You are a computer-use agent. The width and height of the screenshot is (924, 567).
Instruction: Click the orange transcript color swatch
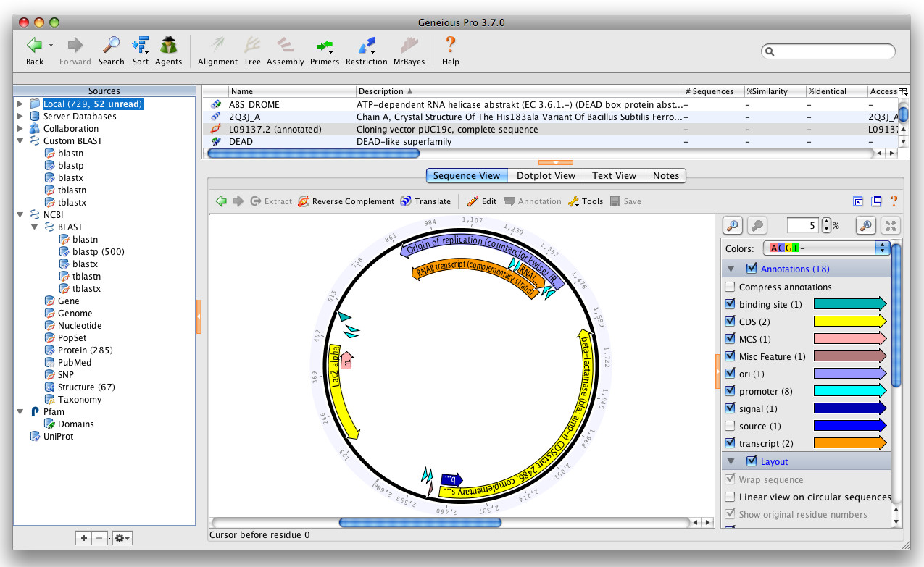(x=850, y=444)
